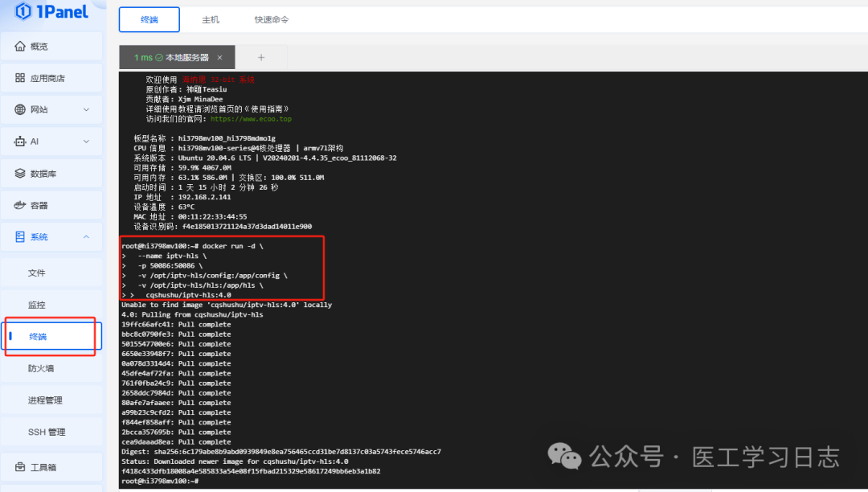Open the 应用商店 app store grid icon

click(20, 78)
